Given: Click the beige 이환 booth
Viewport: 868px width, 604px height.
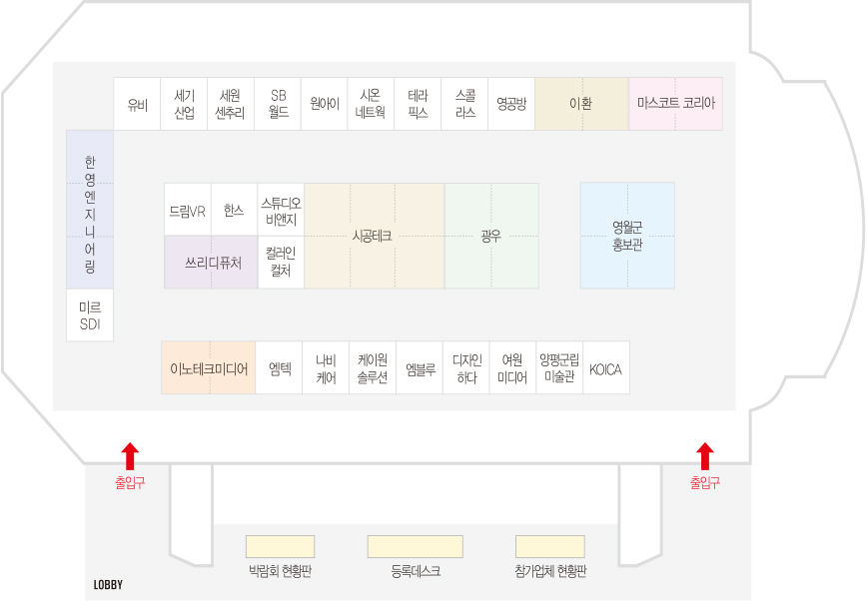Looking at the screenshot, I should [581, 104].
